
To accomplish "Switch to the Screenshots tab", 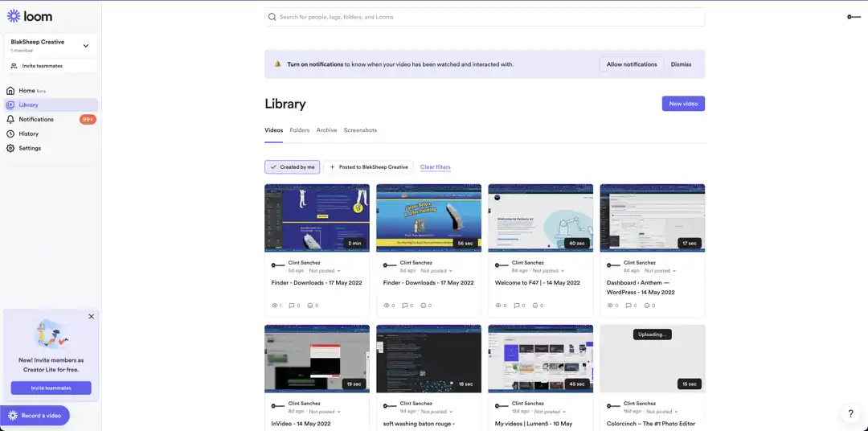I will pyautogui.click(x=360, y=130).
